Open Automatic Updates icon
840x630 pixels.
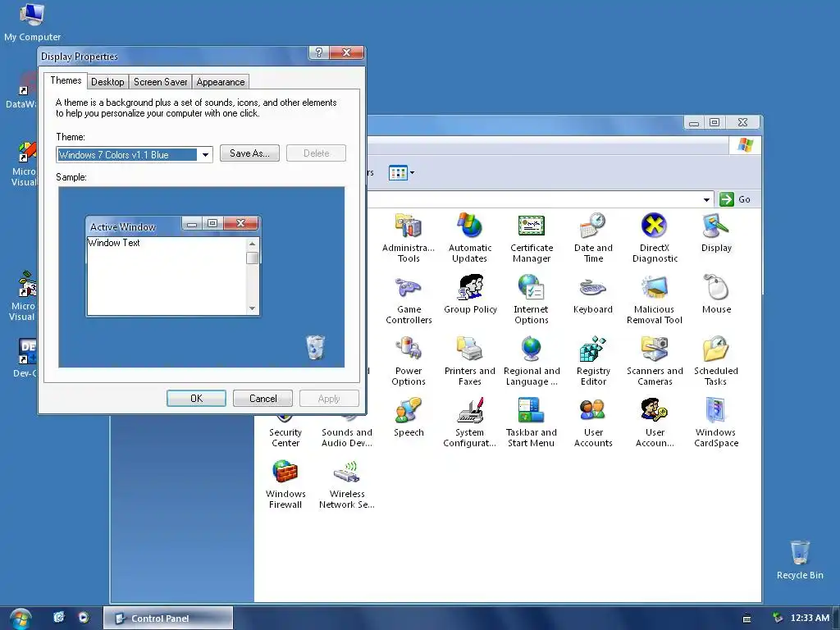coord(470,237)
